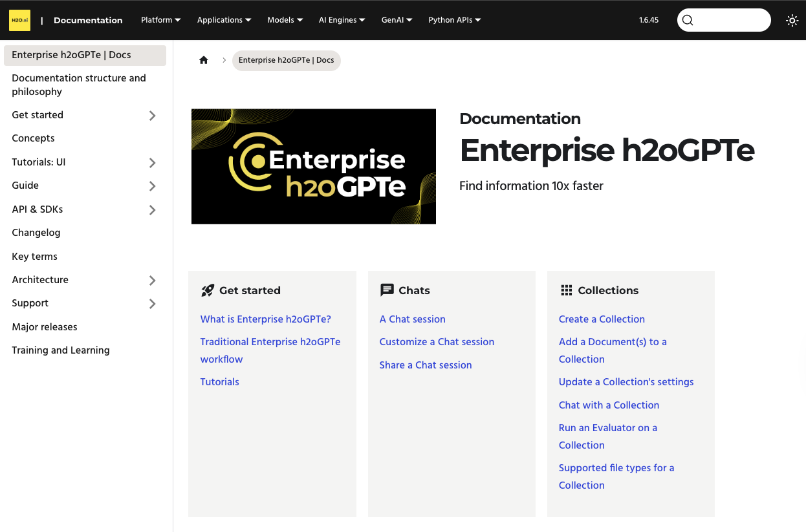Open the Platform dropdown menu
This screenshot has width=806, height=532.
160,20
